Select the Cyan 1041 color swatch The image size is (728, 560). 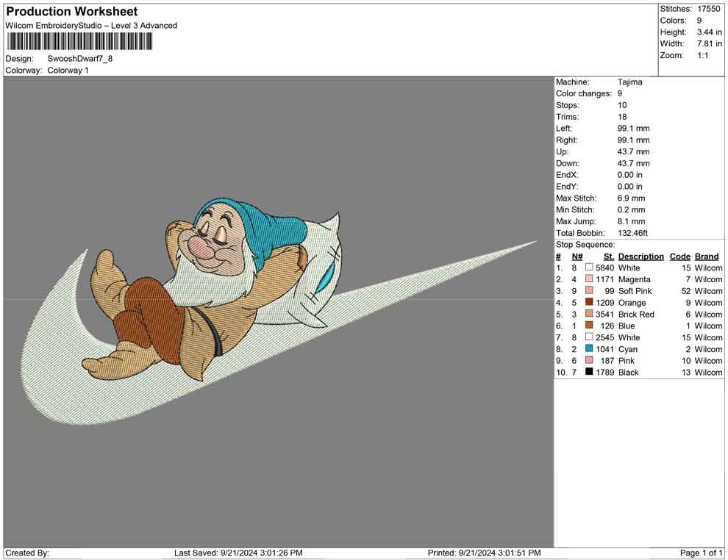589,349
